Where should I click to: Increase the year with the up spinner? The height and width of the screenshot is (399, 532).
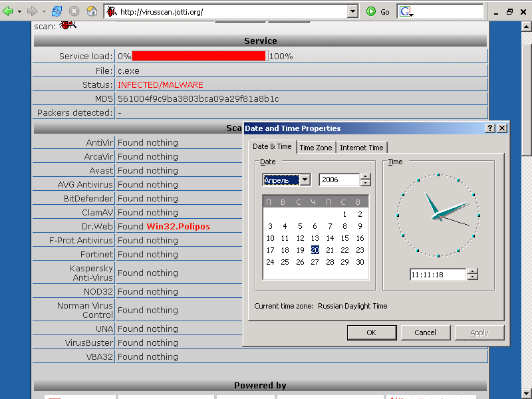coord(365,176)
